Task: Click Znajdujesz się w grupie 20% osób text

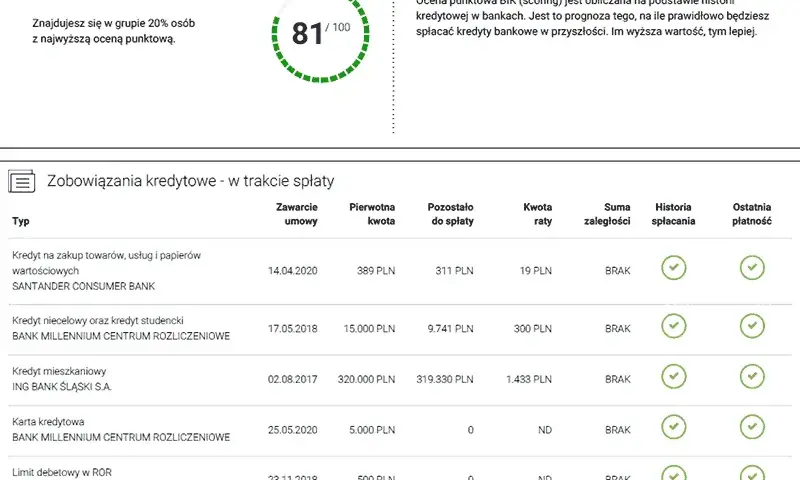Action: [x=114, y=23]
